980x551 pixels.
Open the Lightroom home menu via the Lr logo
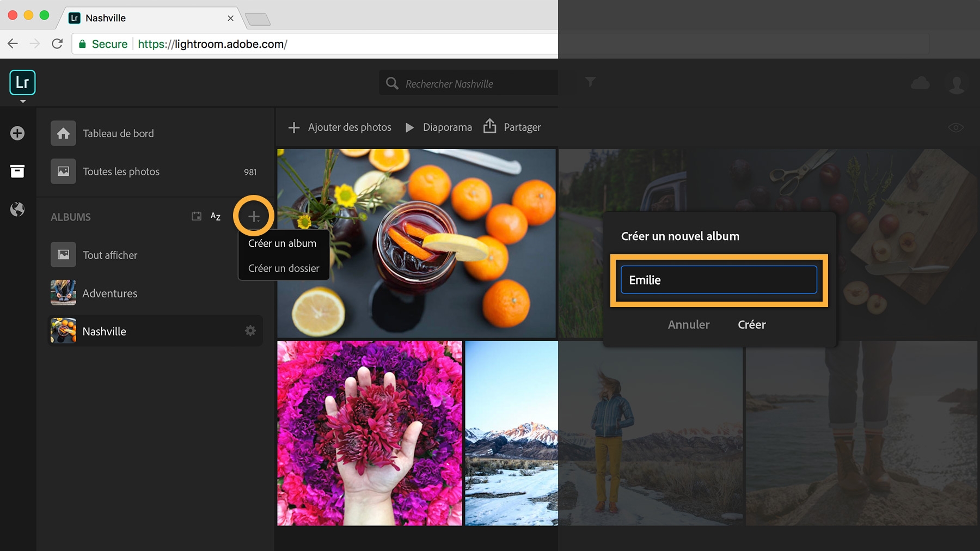tap(22, 82)
